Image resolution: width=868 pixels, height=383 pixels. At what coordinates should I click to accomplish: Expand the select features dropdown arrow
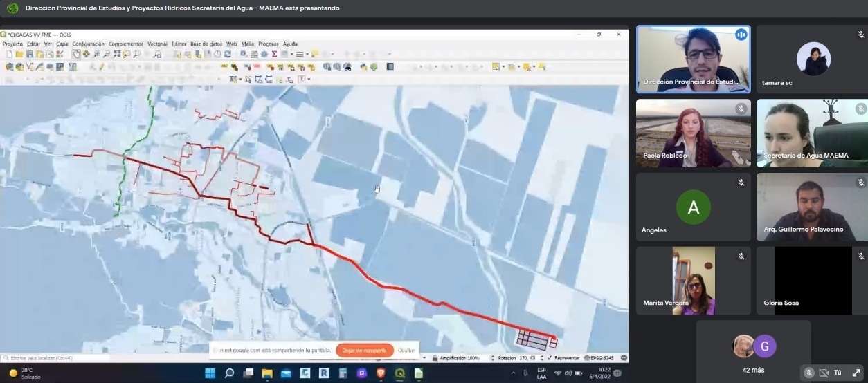tap(503, 67)
